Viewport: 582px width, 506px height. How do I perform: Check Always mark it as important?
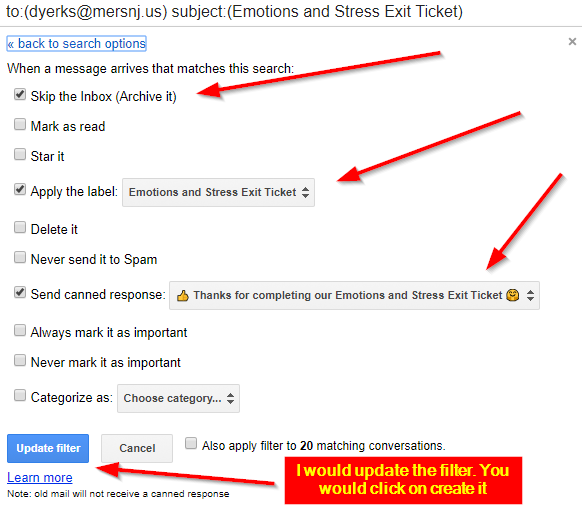point(20,330)
